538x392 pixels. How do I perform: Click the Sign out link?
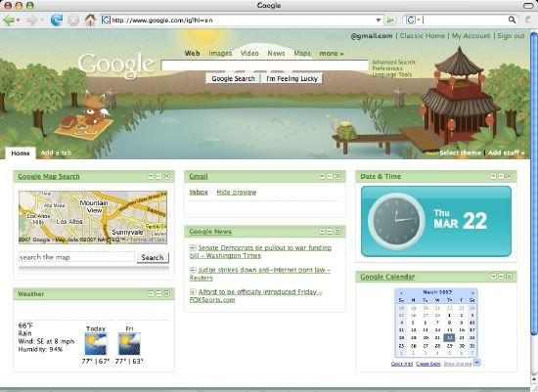[511, 35]
